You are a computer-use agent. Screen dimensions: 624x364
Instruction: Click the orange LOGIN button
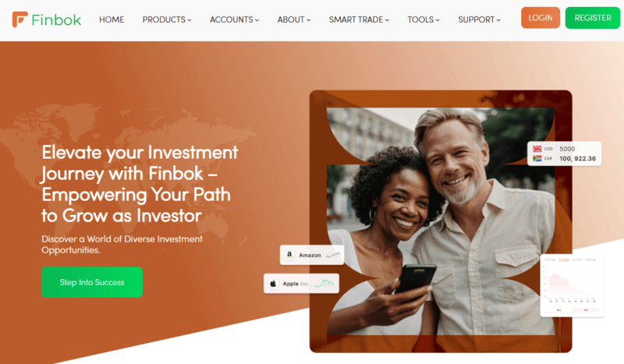tap(541, 18)
